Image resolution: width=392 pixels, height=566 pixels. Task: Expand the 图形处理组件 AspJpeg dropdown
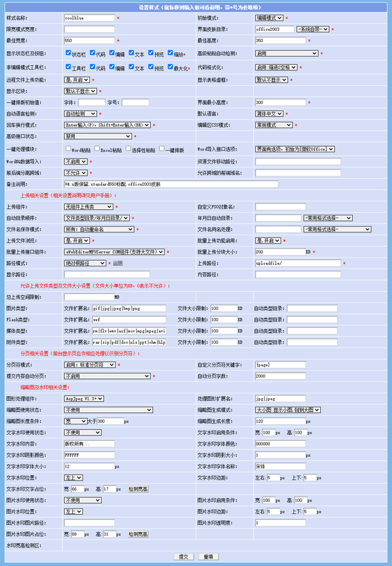[x=84, y=399]
